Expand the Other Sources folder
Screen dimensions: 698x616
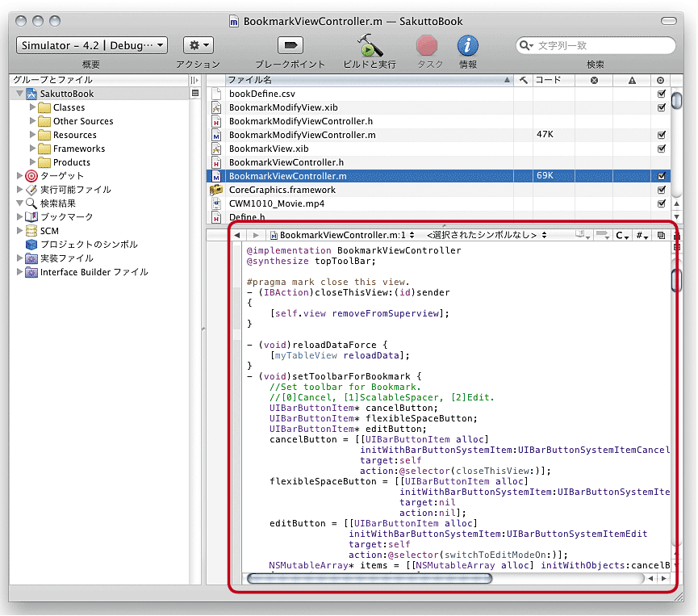click(x=32, y=121)
